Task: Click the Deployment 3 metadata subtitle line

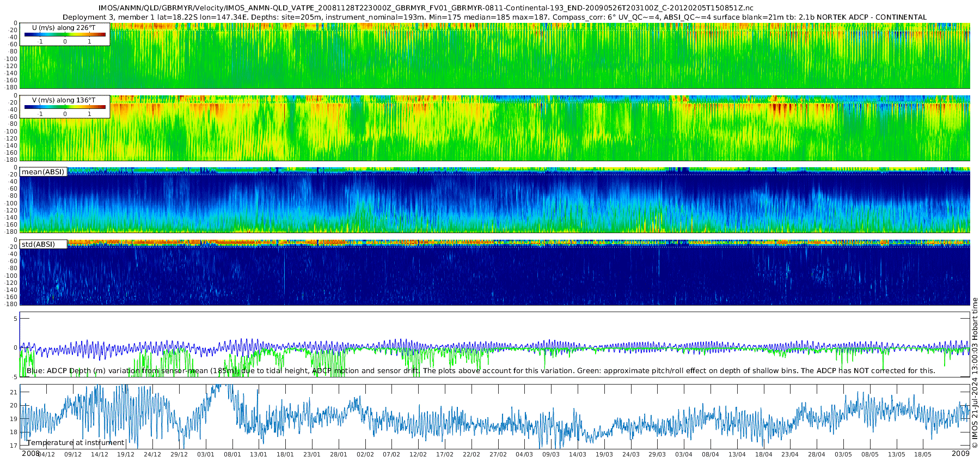Action: 494,17
